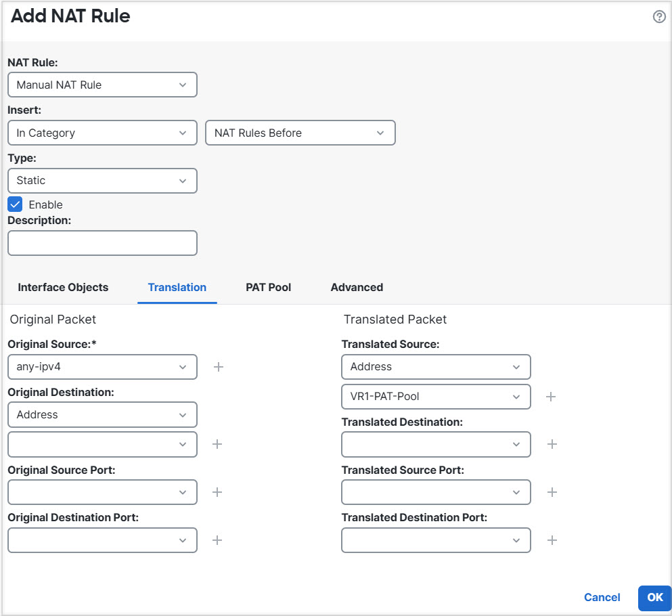Open the NAT Rule type dropdown

[102, 84]
